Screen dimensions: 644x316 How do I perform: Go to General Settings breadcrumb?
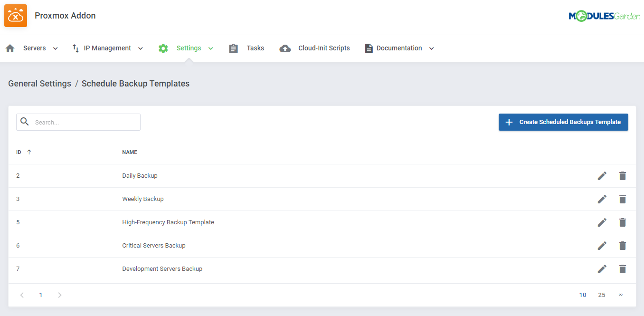40,84
